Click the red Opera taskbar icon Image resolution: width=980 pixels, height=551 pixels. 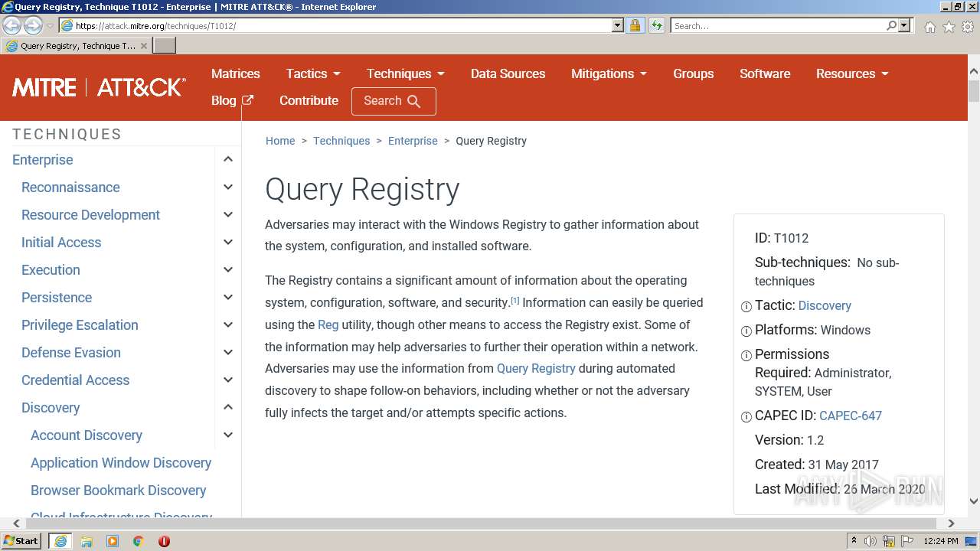164,541
